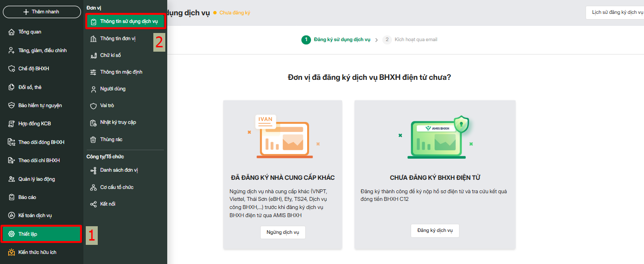Screen dimensions: 644x264
Task: Select Kích hoạt qua email step
Action: pos(410,40)
